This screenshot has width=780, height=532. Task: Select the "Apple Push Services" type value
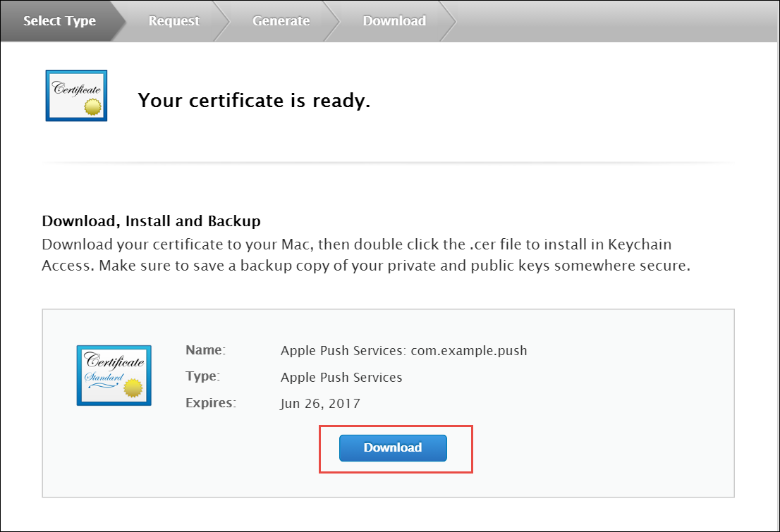click(x=341, y=378)
